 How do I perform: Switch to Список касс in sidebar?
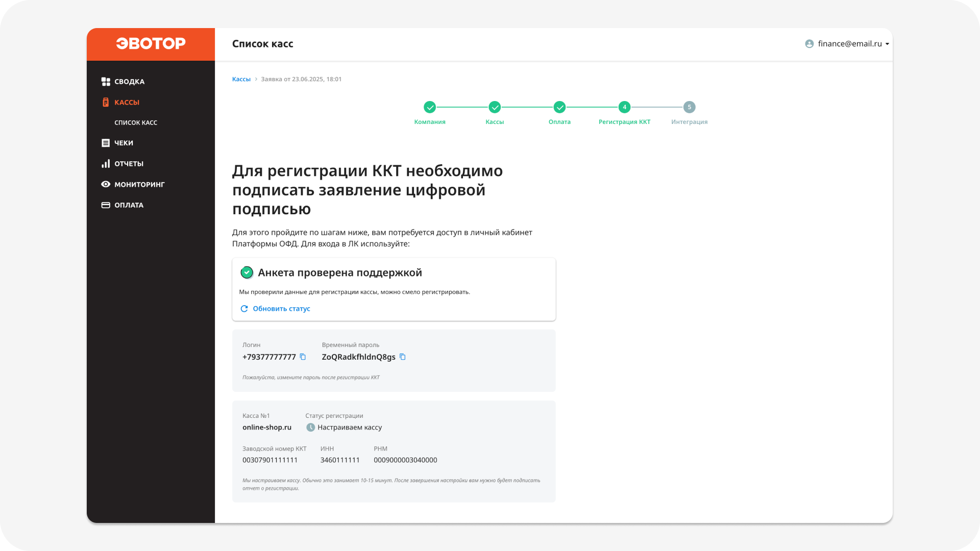point(136,122)
